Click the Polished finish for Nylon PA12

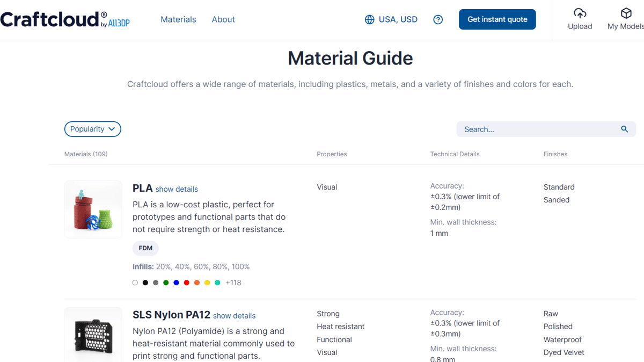point(558,327)
